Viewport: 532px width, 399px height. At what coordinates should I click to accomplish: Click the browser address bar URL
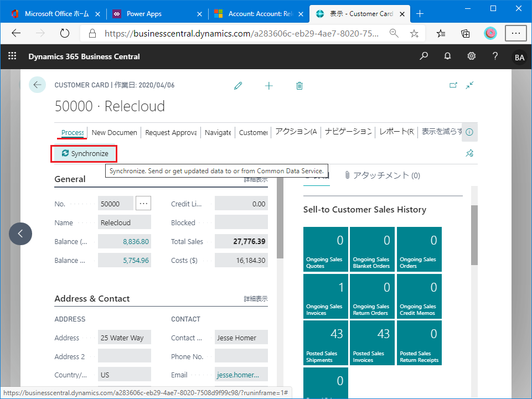point(241,33)
